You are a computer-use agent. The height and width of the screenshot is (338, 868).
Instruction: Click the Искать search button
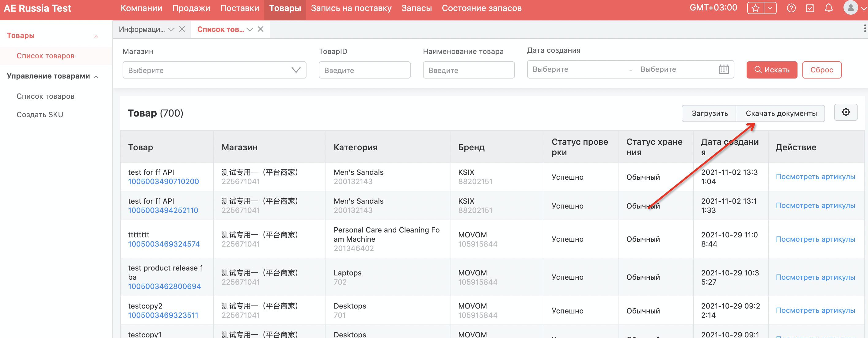point(772,70)
